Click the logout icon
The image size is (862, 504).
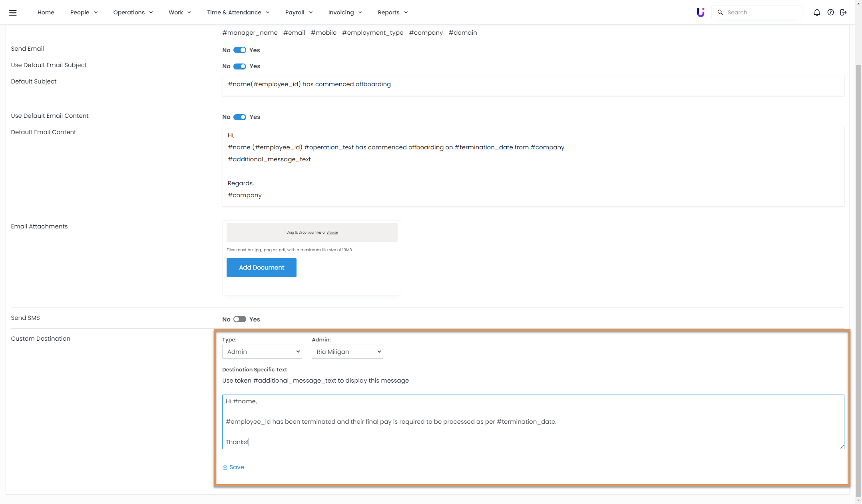[843, 12]
